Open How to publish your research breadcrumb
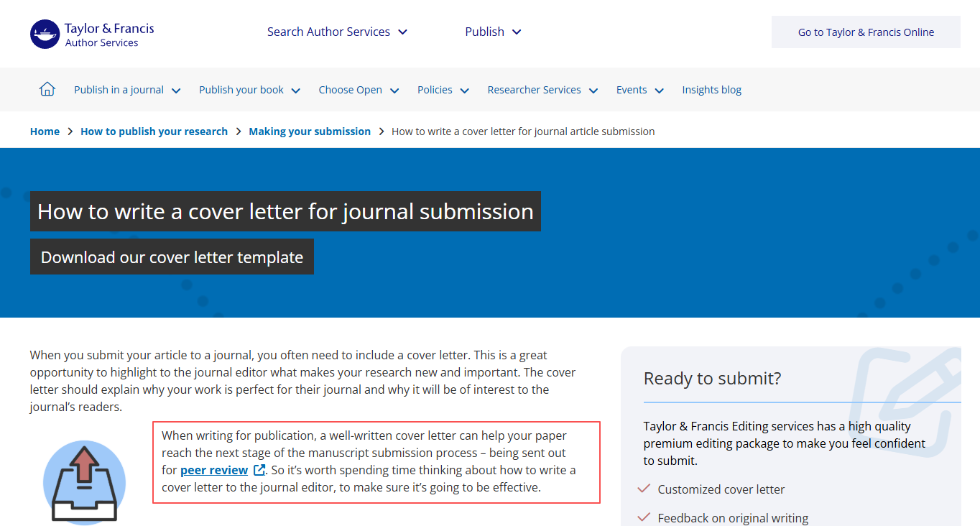 154,131
